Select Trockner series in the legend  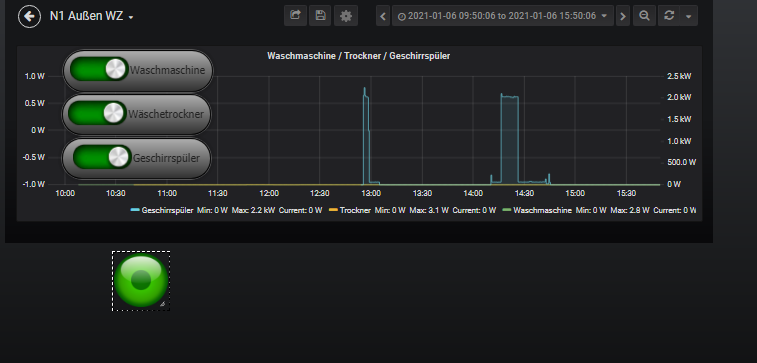355,210
